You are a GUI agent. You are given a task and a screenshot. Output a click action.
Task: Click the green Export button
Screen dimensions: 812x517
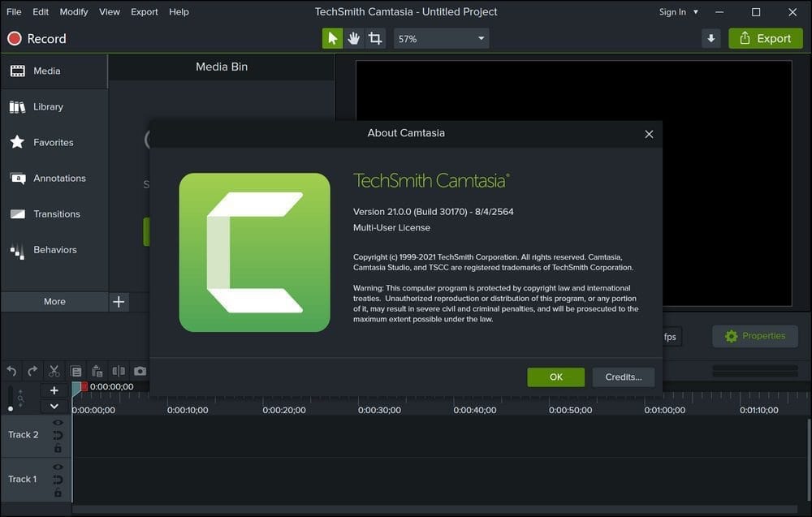(x=766, y=38)
